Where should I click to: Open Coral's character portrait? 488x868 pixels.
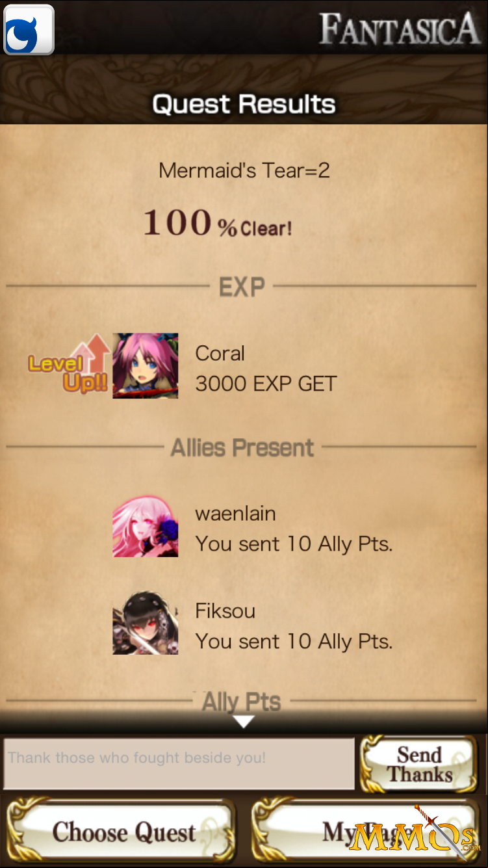146,365
